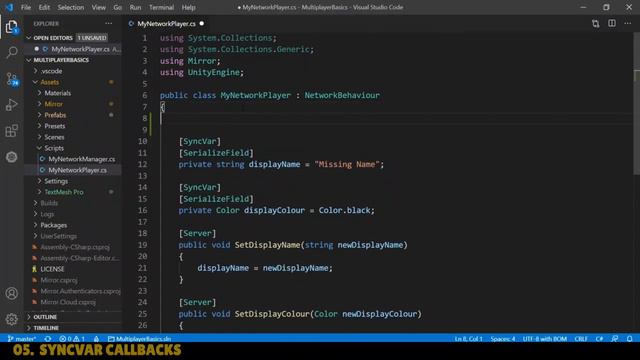Open the Manage settings gear
This screenshot has width=640, height=360.
click(11, 319)
